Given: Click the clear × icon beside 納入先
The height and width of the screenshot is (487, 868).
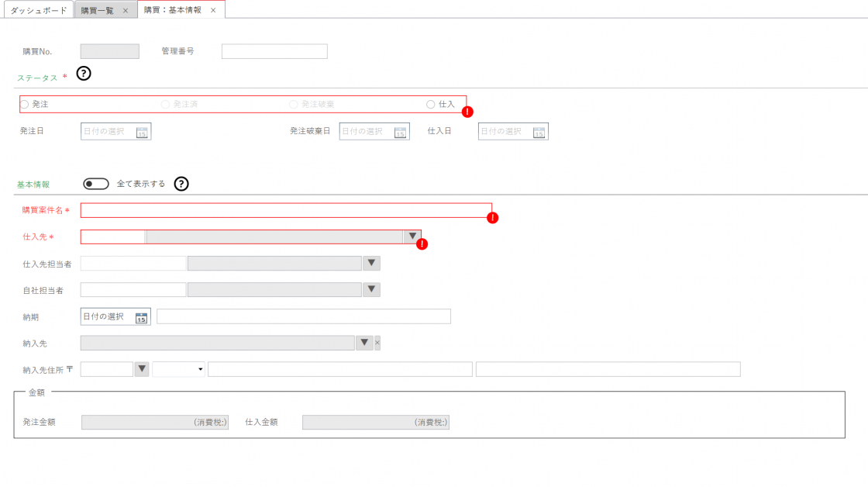Looking at the screenshot, I should click(377, 343).
